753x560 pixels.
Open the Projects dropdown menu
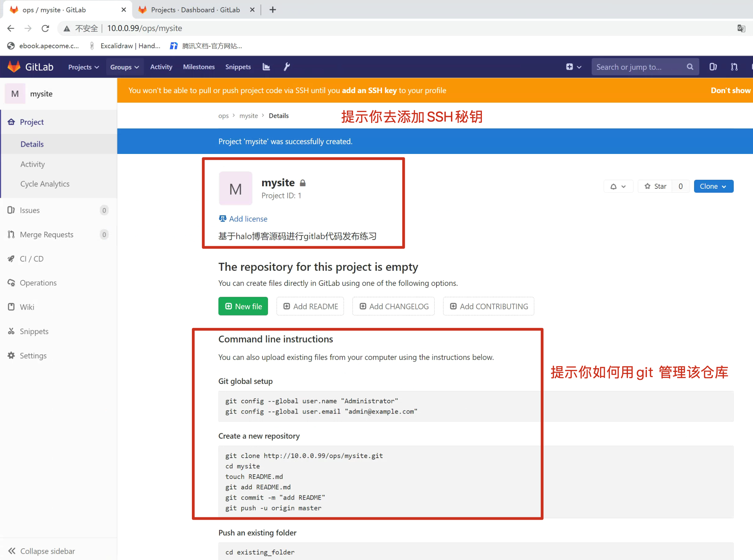pyautogui.click(x=83, y=67)
